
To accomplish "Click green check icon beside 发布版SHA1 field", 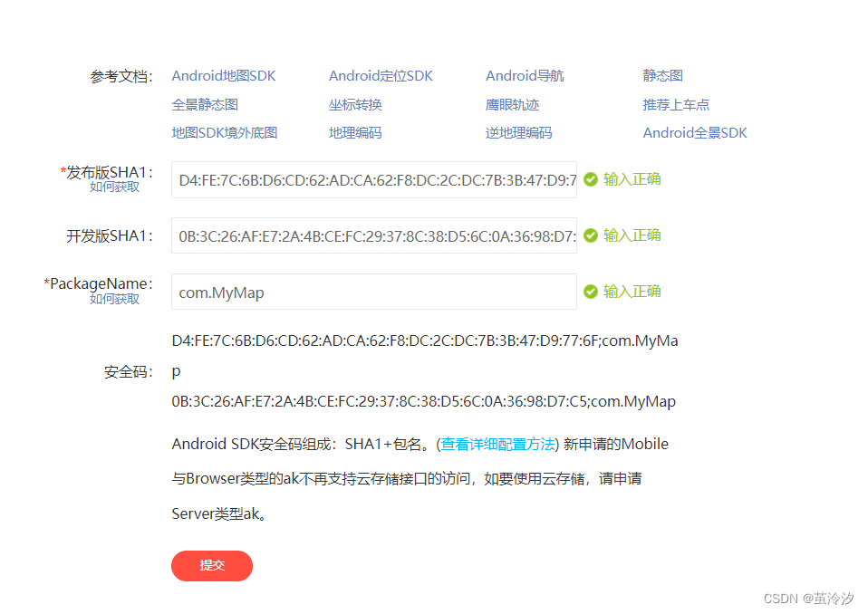I will click(591, 179).
